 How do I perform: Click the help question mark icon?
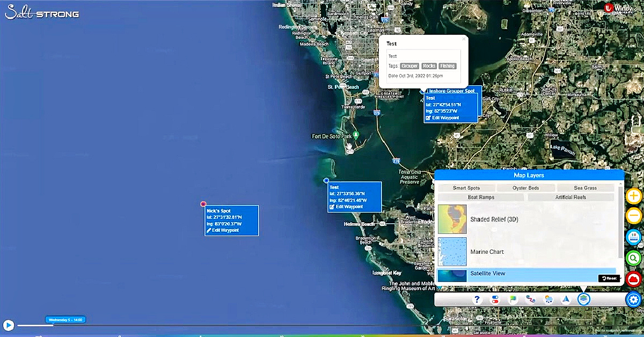[x=477, y=300]
